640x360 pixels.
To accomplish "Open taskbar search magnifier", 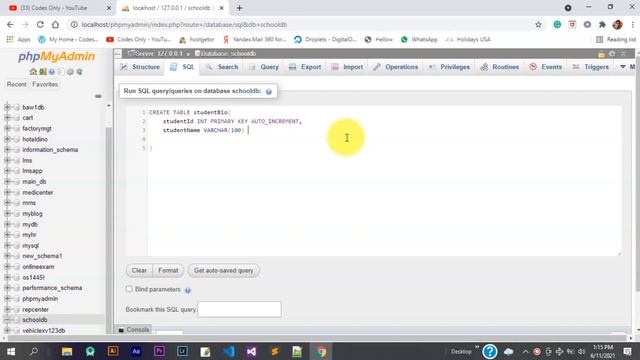I will (x=34, y=351).
